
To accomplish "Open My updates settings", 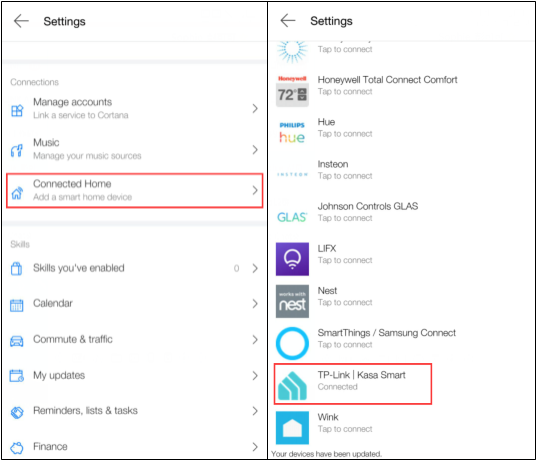I will (134, 376).
